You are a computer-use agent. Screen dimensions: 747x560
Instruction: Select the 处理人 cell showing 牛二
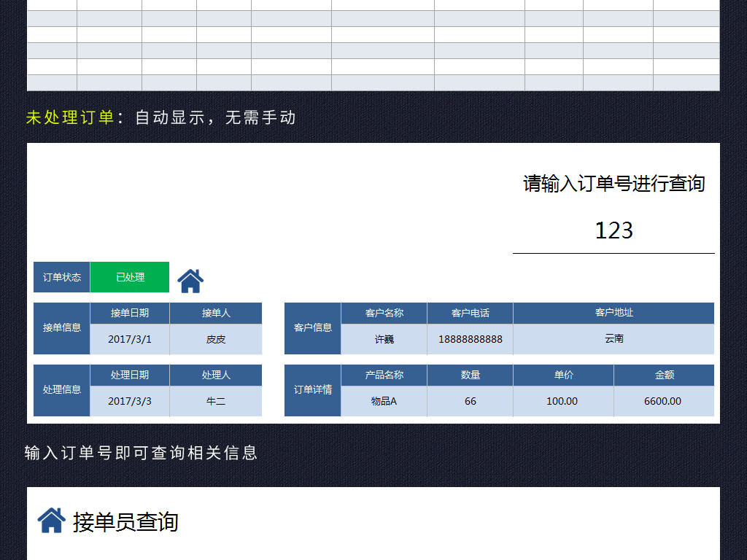(x=215, y=400)
